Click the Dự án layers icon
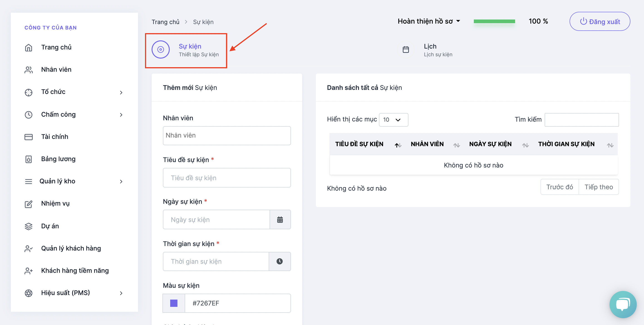Viewport: 644px width, 325px height. coord(29,226)
